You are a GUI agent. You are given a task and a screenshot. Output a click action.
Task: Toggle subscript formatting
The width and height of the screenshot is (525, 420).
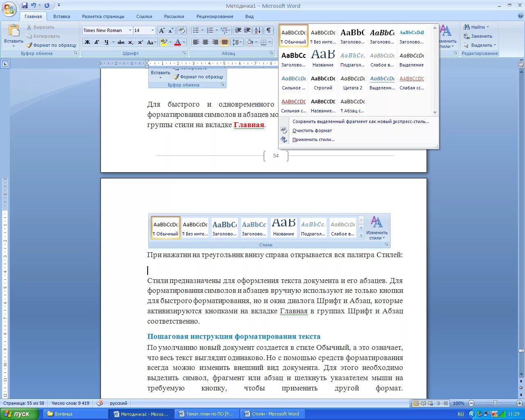click(x=130, y=42)
